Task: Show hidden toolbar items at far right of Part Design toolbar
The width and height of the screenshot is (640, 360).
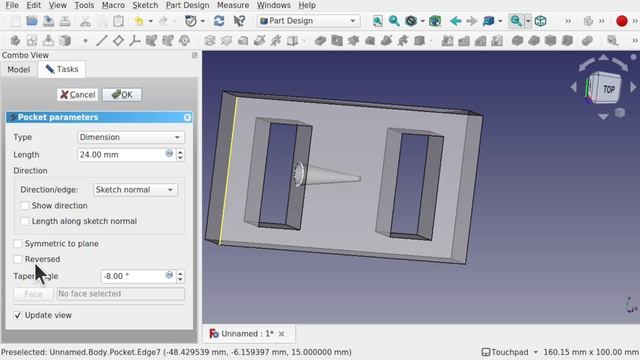Action: tap(635, 40)
